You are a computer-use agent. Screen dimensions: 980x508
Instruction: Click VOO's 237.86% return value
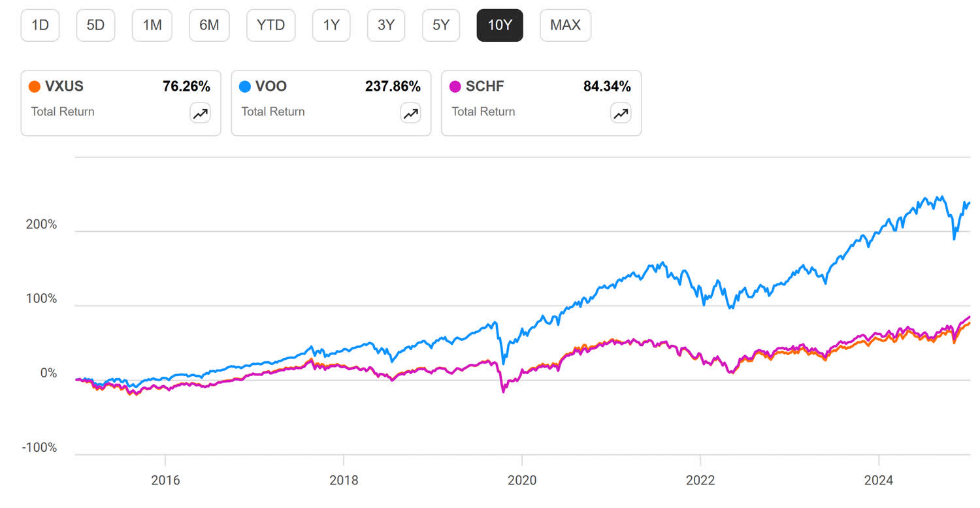click(x=393, y=86)
